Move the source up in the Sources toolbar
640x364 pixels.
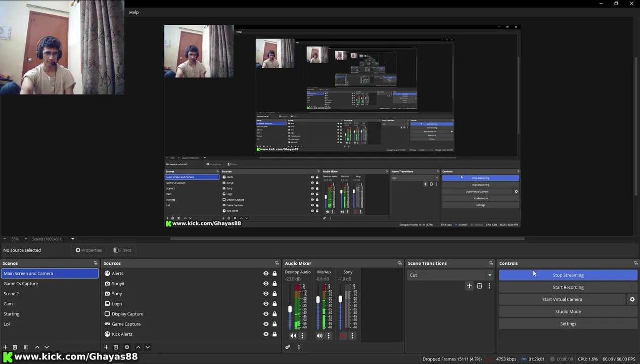138,347
